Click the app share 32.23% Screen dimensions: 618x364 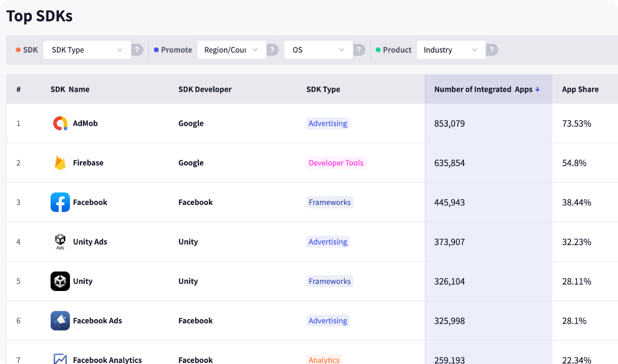click(577, 241)
